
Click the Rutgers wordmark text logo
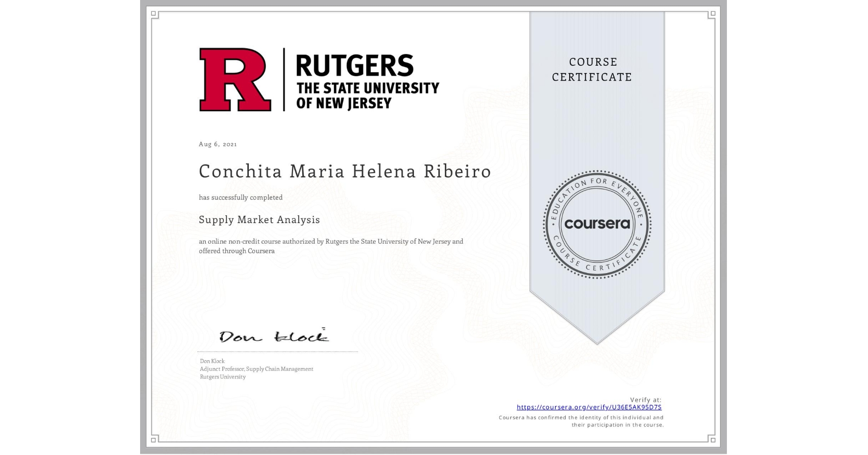[x=367, y=80]
